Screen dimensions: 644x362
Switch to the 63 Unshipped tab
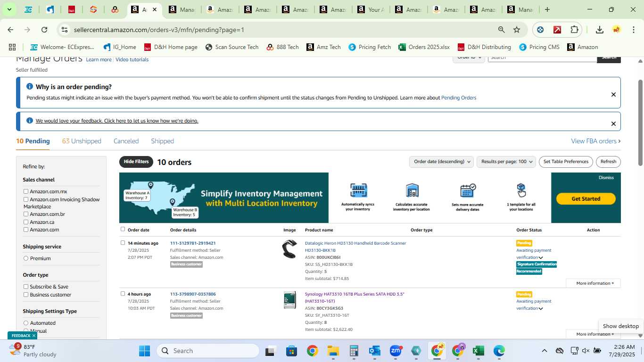coord(82,141)
